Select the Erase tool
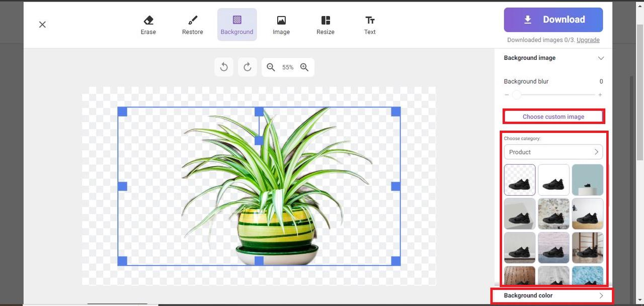 [148, 25]
